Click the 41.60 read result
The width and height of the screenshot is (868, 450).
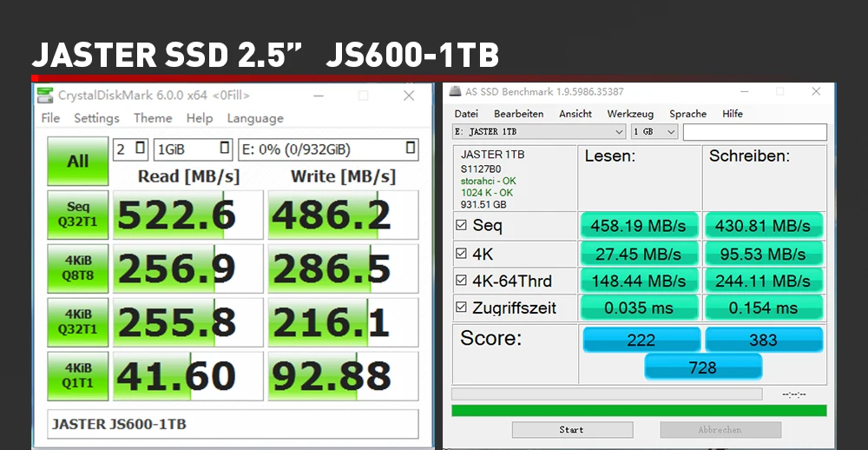(188, 376)
